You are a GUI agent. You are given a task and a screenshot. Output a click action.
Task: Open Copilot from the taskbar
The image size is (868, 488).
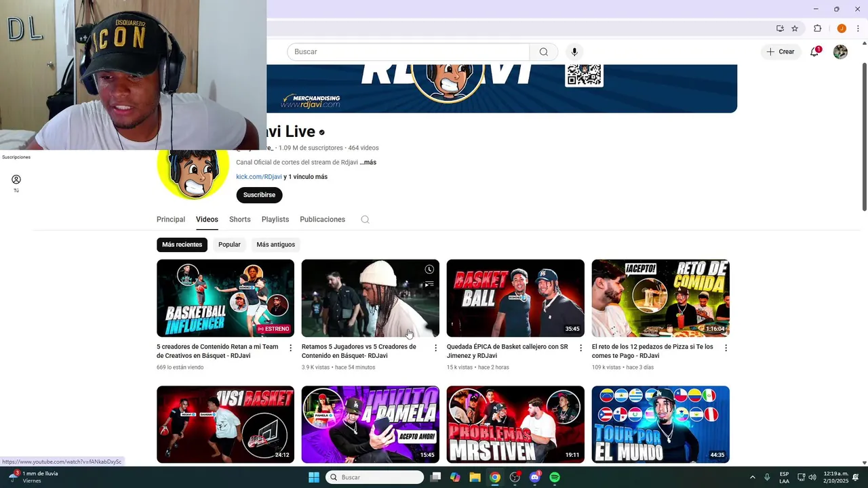[455, 477]
